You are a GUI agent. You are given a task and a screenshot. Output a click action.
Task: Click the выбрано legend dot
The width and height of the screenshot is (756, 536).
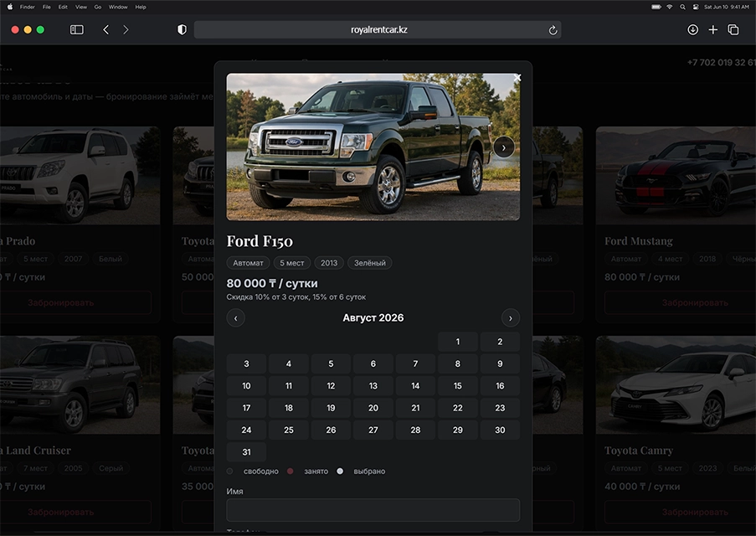[x=340, y=472]
